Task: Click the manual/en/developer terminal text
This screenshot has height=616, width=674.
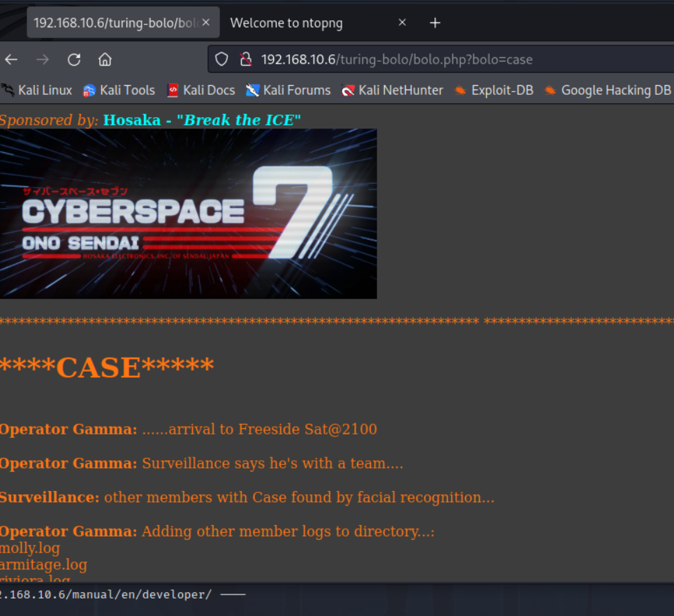Action: (x=105, y=594)
